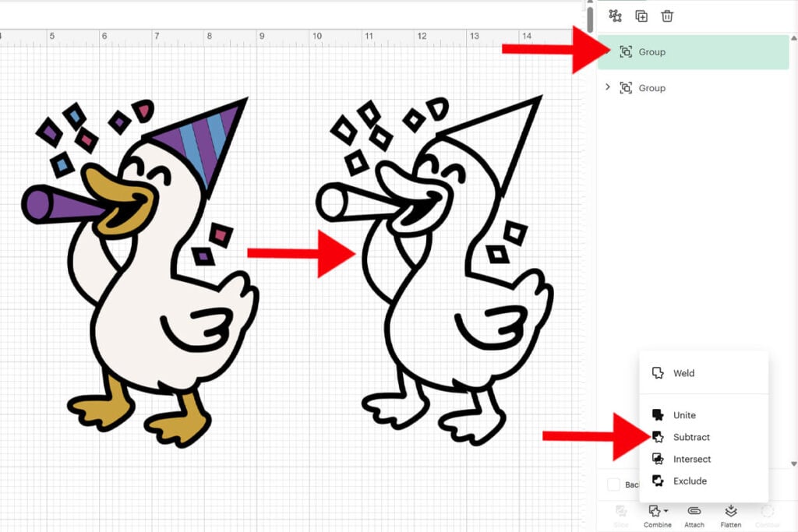798x532 pixels.
Task: Click the trash Delete icon
Action: 667,16
